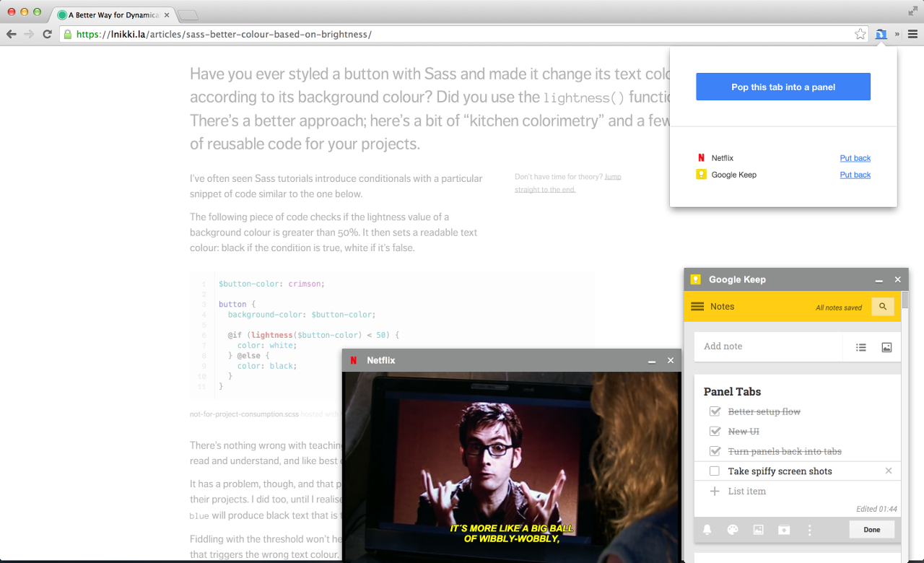
Task: Set a reminder on the Panel Tabs note
Action: (x=707, y=529)
